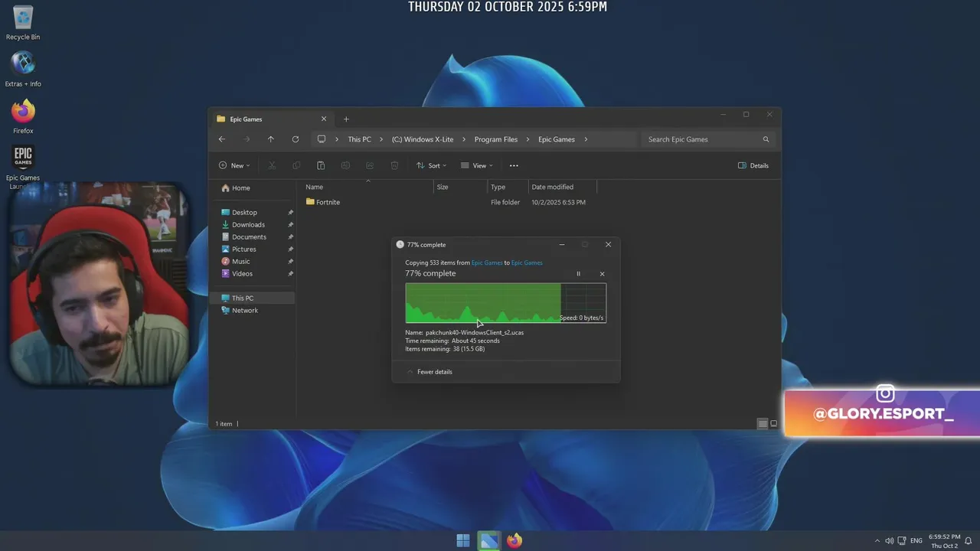
Task: Select Documents in the navigation pane
Action: coord(249,236)
